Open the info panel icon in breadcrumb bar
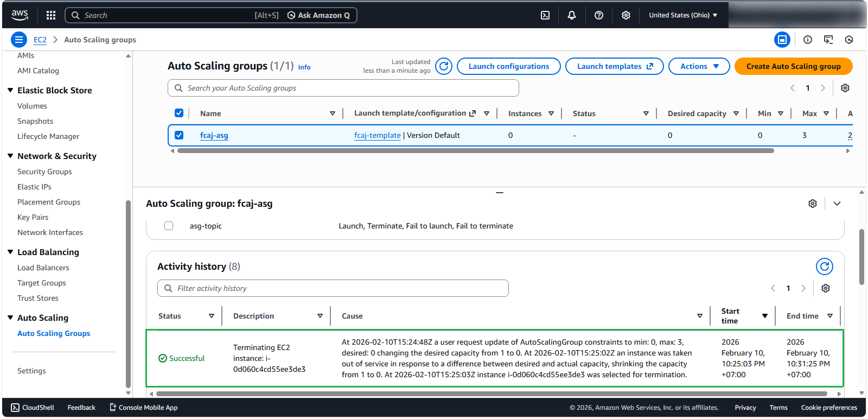 (808, 40)
